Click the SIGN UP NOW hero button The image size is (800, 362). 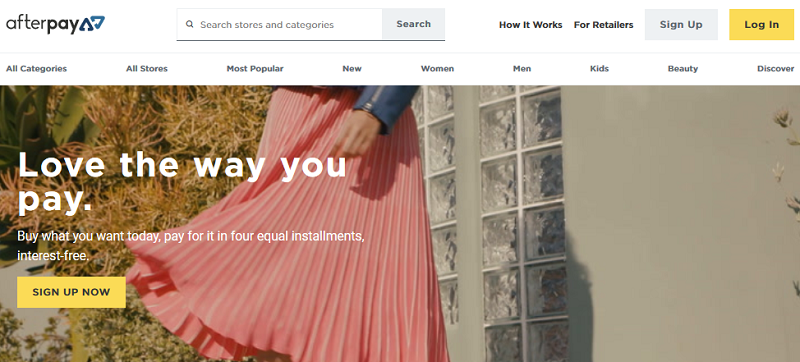pos(71,292)
